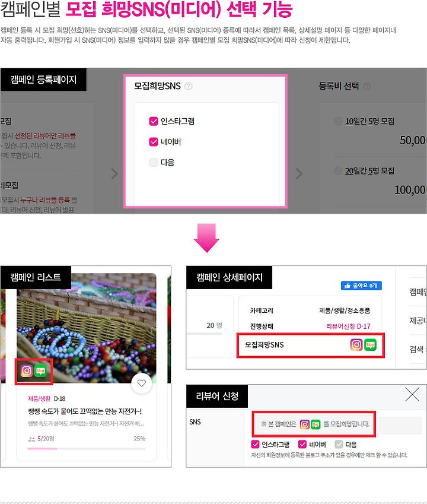
Task: Click Instagram icon in reviewer application notice
Action: (305, 424)
